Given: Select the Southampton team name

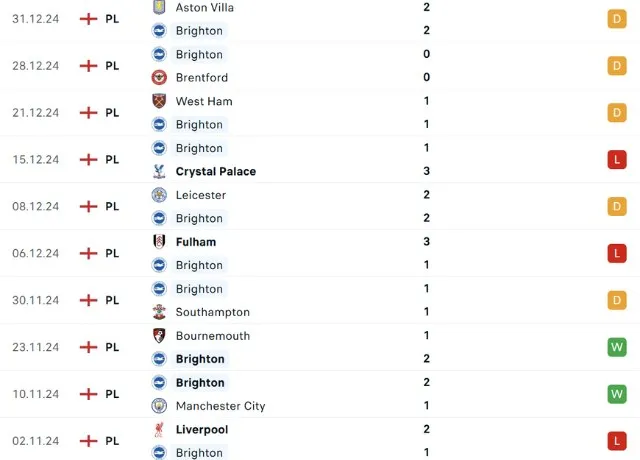Looking at the screenshot, I should click(212, 312).
